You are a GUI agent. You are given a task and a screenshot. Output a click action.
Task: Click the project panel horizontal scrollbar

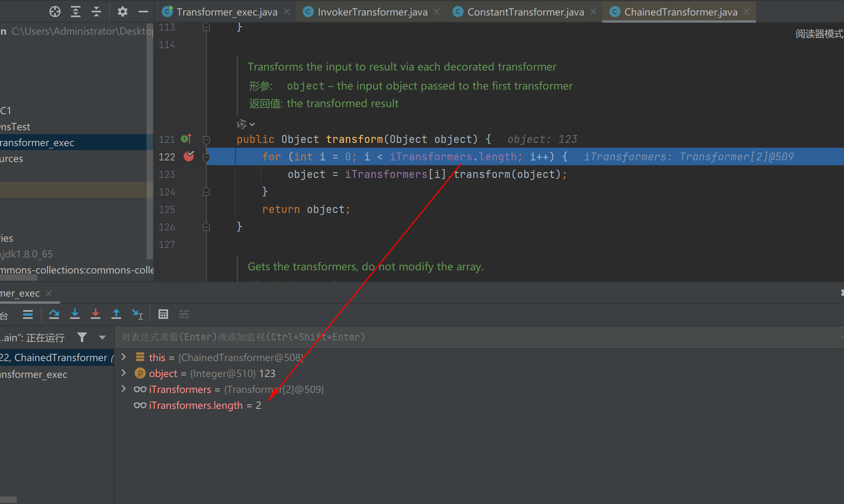tap(19, 278)
